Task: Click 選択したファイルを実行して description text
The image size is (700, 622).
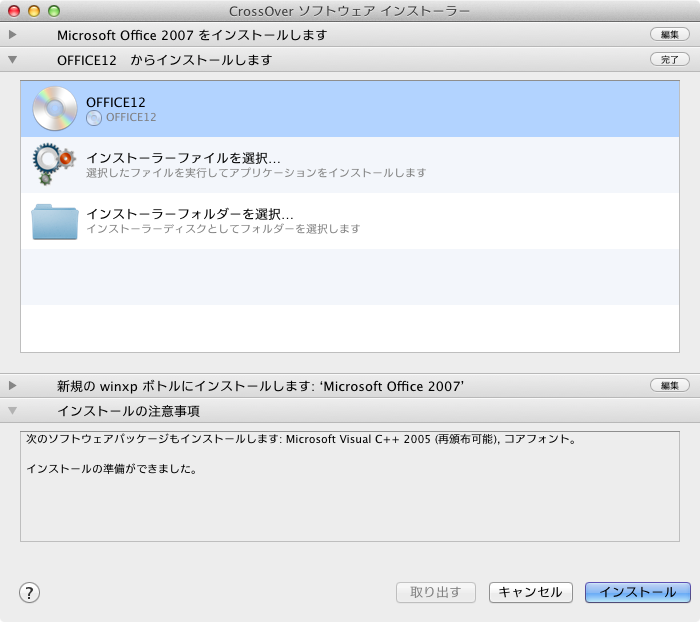Action: click(x=256, y=173)
